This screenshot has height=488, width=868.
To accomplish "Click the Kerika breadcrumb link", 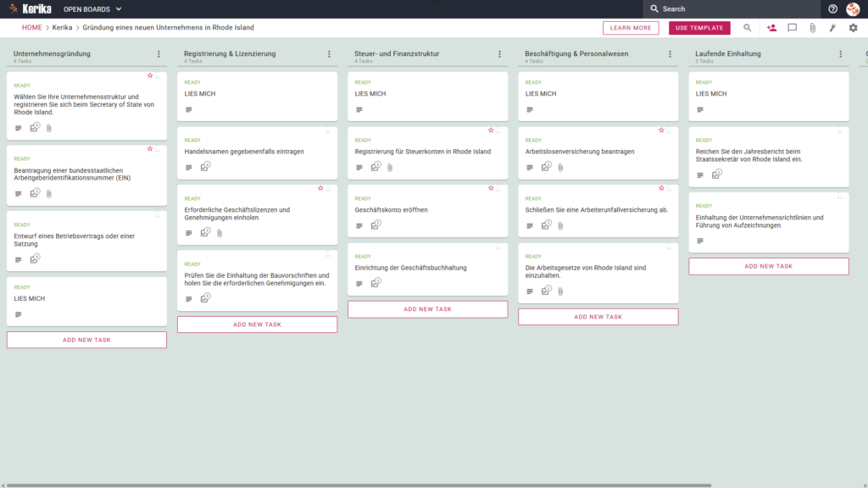I will 62,28.
